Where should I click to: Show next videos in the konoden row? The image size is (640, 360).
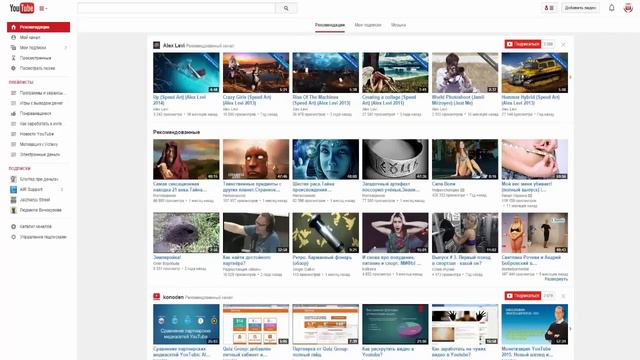coord(570,328)
